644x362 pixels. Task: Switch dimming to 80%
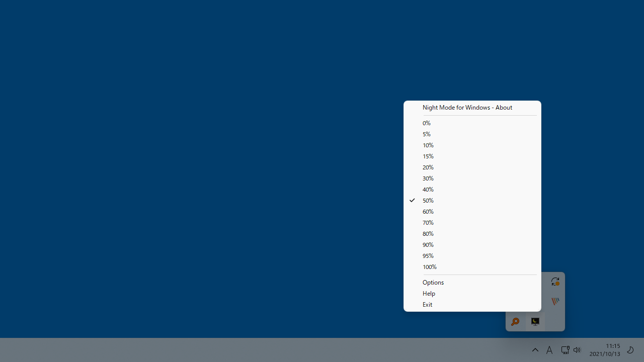[472, 234]
